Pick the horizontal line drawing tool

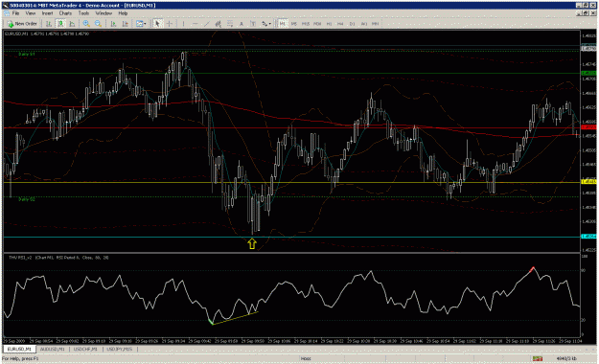click(x=195, y=24)
